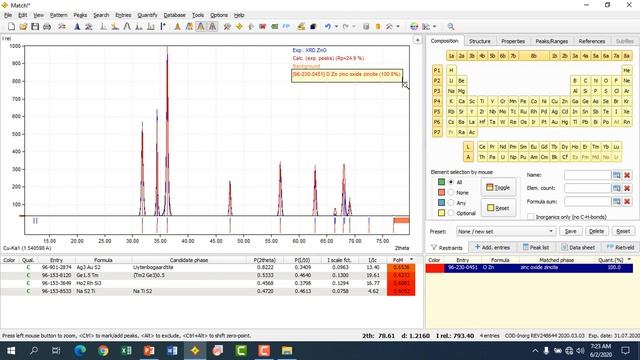Click the Reset button beside Delete
Viewport: 640px width, 360px height.
623,231
